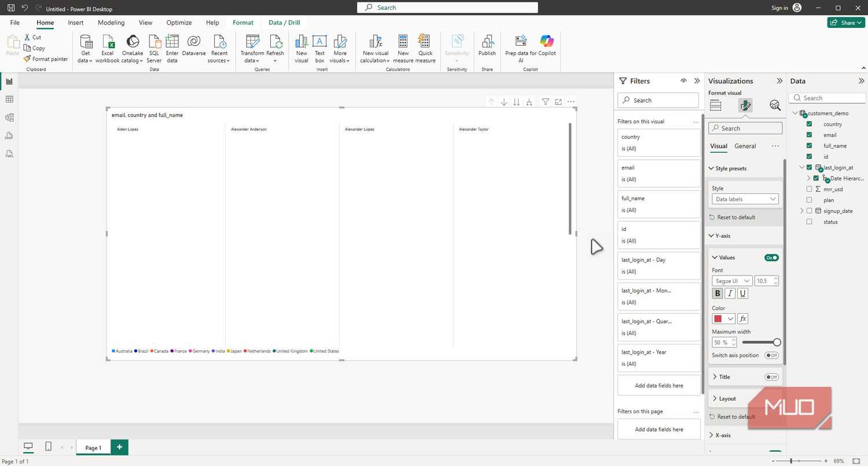Screen dimensions: 868x466
Task: Turn on Title toggle
Action: pyautogui.click(x=771, y=377)
